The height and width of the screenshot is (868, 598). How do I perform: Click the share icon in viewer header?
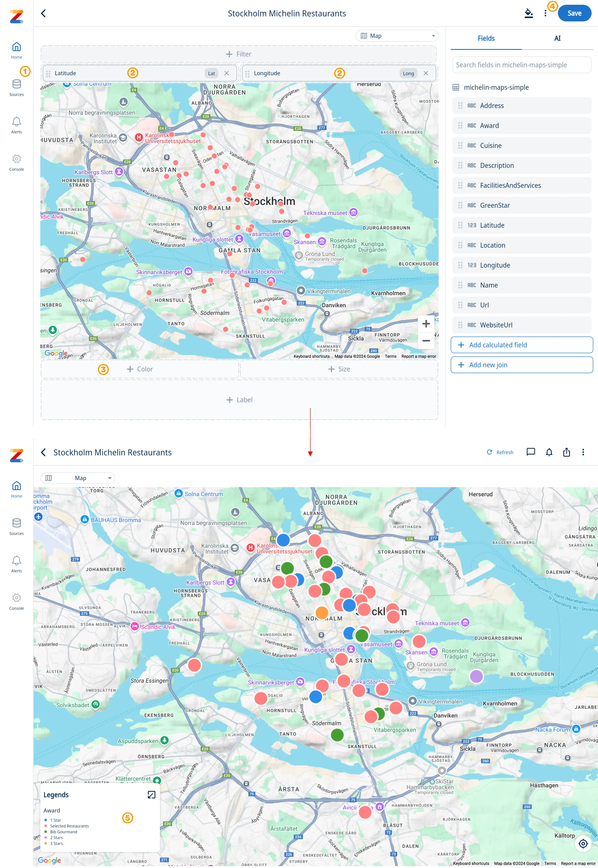pyautogui.click(x=566, y=452)
